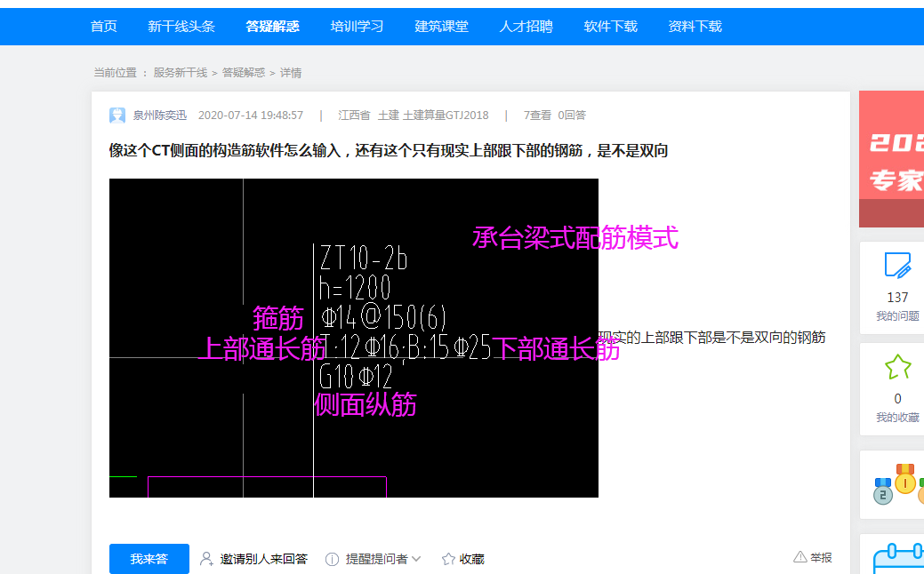Open the 服务新干线 breadcrumb link
The height and width of the screenshot is (574, 924).
180,72
